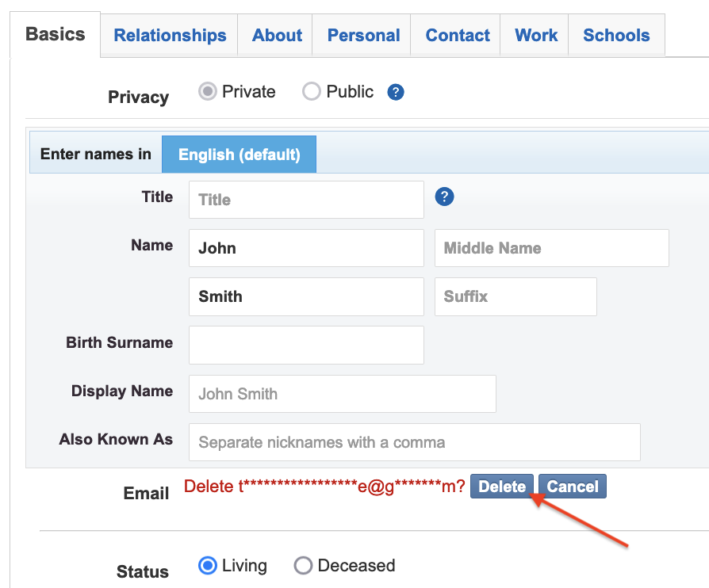Click the Middle Name field
Viewport: 709px width, 588px height.
point(552,248)
